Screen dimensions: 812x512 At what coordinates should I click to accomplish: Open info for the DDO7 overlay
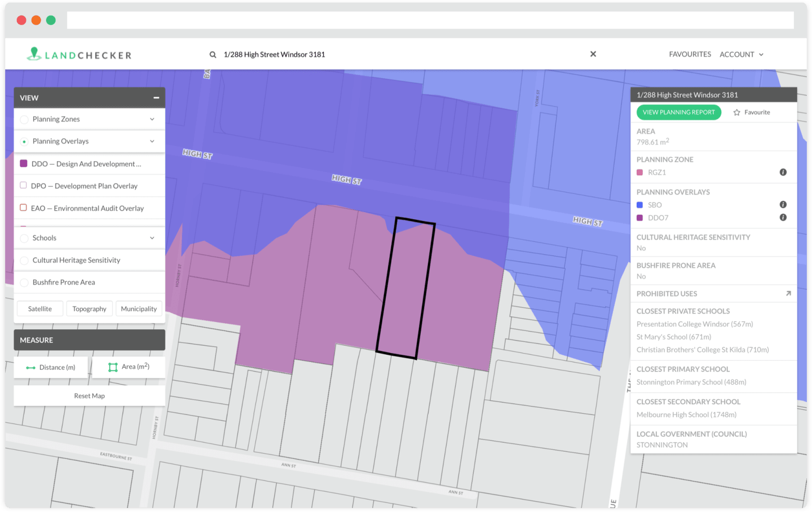[783, 217]
